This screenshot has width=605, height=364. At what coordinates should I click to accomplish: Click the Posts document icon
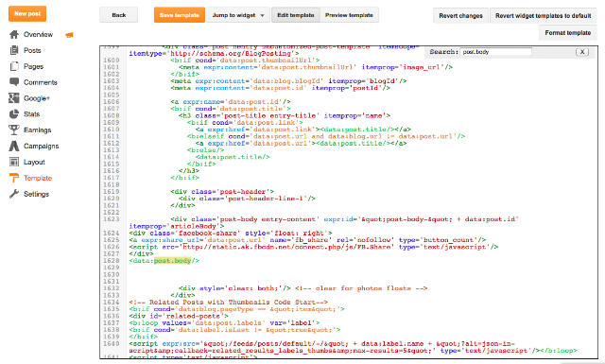[14, 50]
